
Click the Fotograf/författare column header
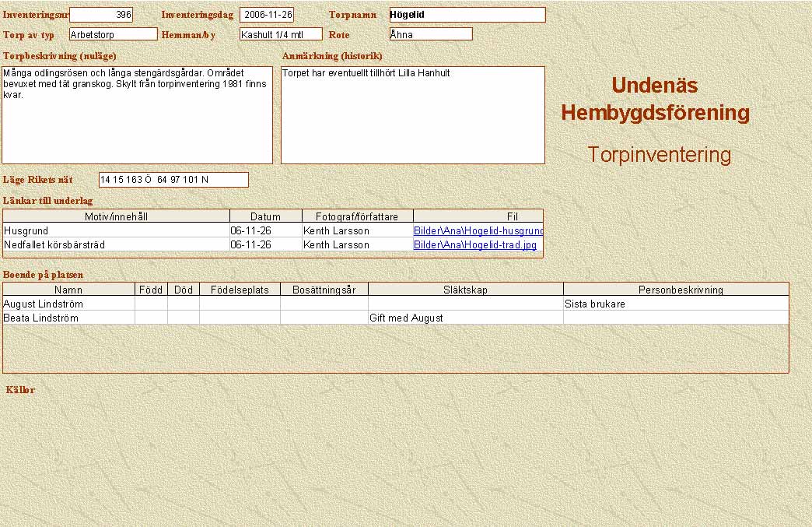pyautogui.click(x=357, y=216)
